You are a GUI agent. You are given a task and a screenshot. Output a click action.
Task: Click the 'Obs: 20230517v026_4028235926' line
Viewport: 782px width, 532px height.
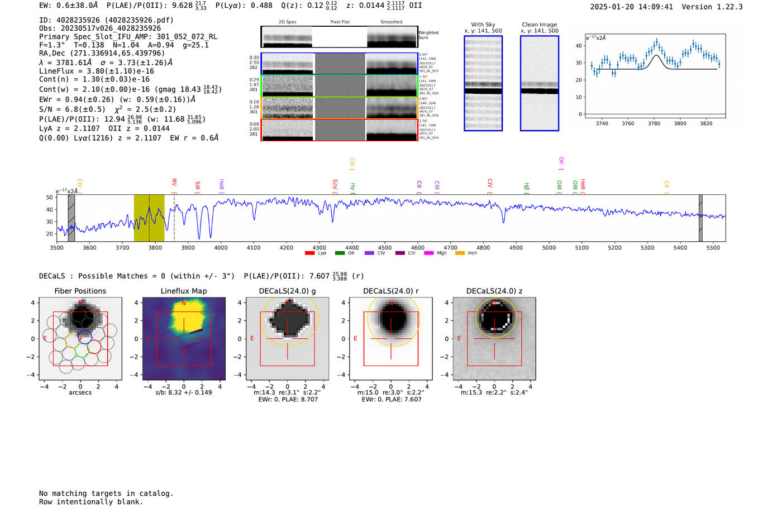click(100, 28)
